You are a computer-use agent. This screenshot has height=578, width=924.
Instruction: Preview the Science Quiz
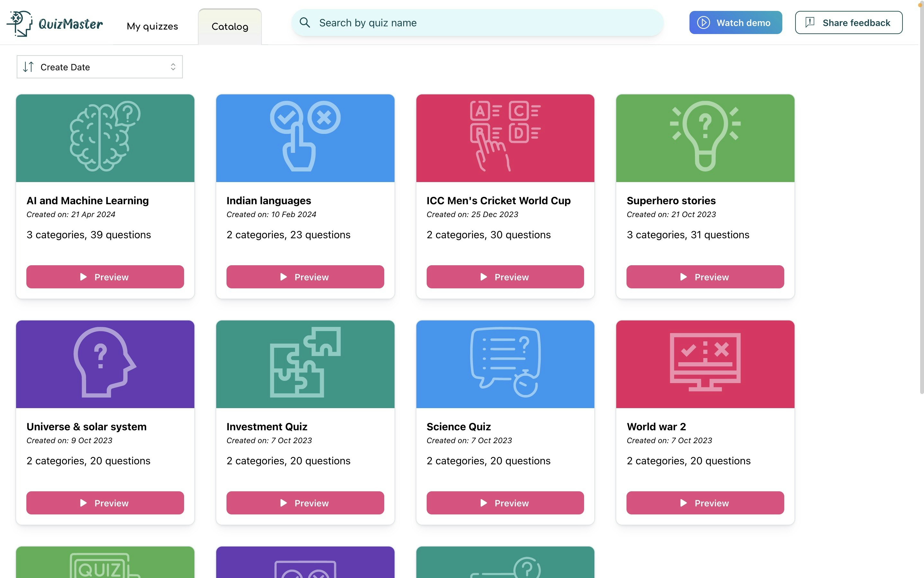(x=505, y=503)
